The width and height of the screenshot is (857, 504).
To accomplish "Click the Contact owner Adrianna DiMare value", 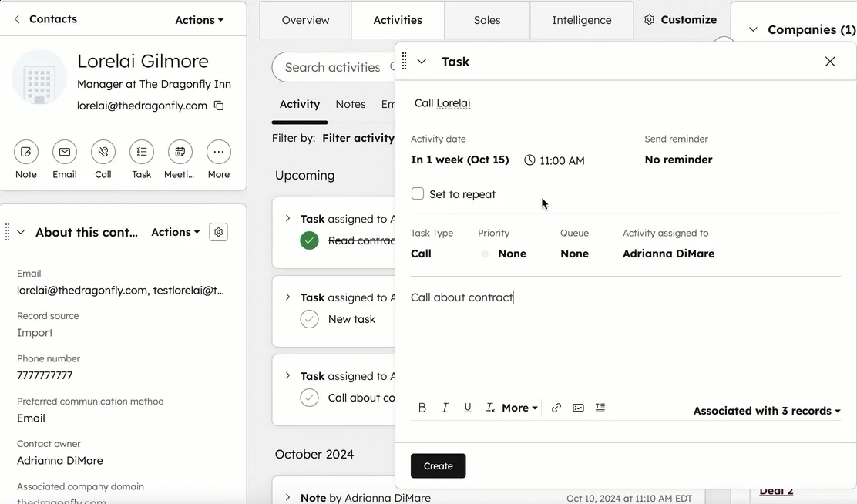I will click(59, 461).
